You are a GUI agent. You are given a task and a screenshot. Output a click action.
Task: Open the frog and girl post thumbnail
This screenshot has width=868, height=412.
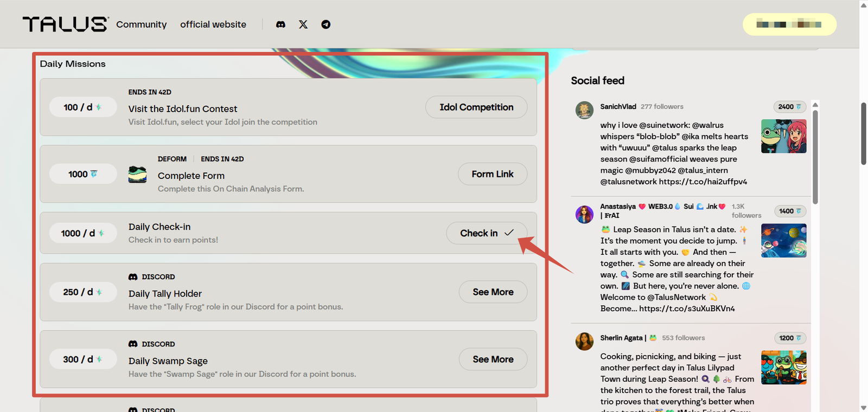pyautogui.click(x=783, y=136)
